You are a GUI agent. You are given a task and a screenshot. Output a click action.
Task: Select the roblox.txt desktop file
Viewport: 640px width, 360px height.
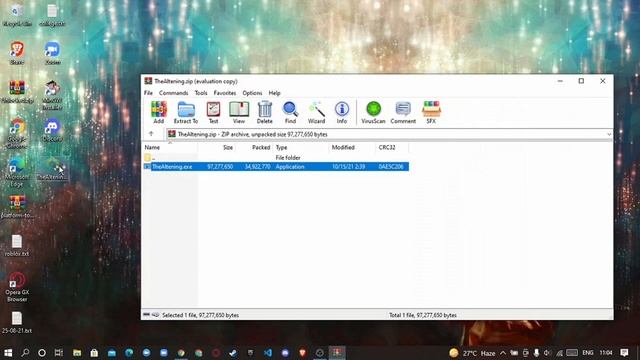(17, 245)
